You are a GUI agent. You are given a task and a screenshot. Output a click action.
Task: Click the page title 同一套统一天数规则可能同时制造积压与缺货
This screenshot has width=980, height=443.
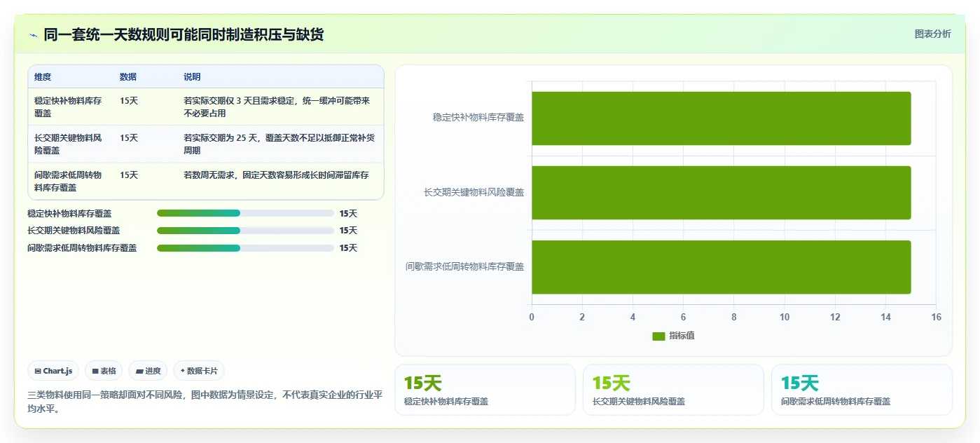(184, 35)
